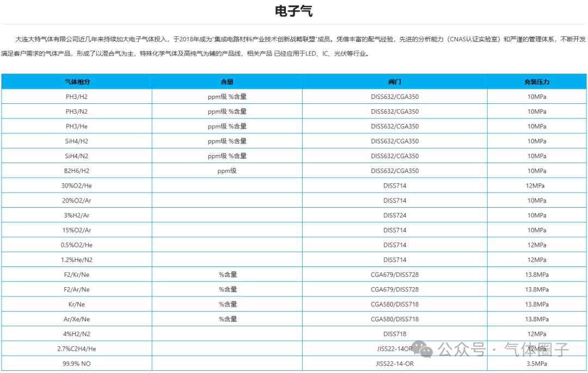Click DISS632/CGA350 in the PH3/N2 row
This screenshot has height=373, width=588.
pyautogui.click(x=395, y=111)
